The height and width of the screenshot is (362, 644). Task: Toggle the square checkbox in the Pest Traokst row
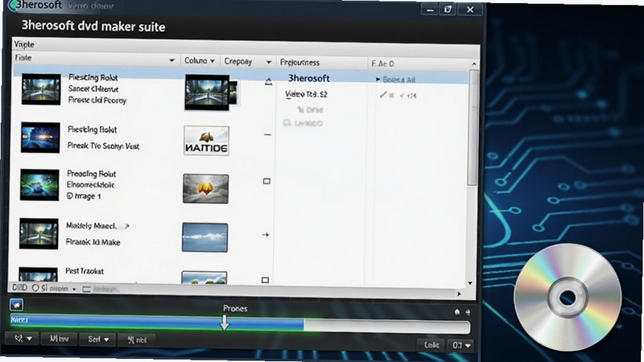265,280
